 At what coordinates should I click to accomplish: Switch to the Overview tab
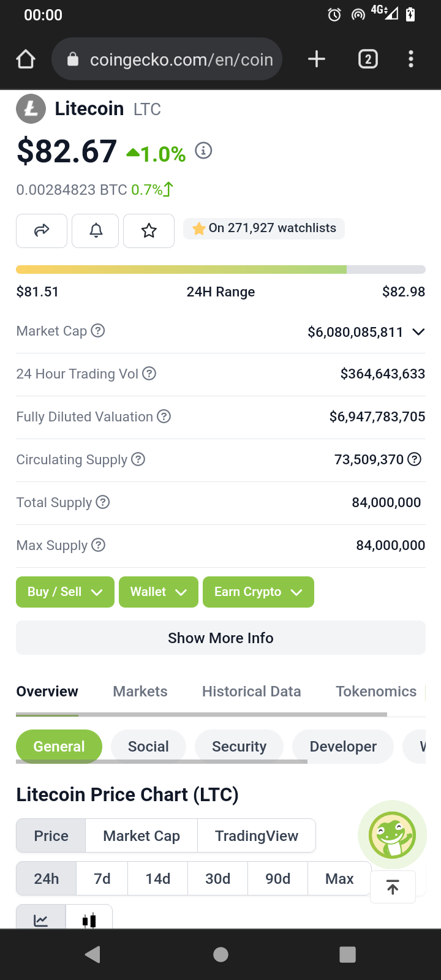click(47, 692)
